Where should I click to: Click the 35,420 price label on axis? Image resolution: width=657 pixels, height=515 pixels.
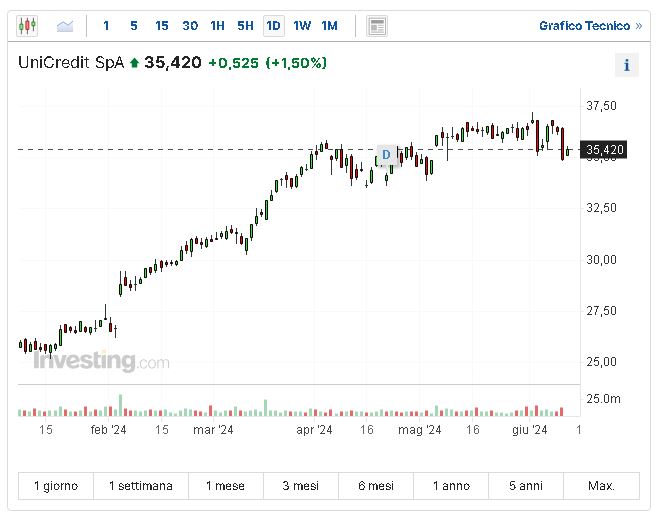pos(603,150)
